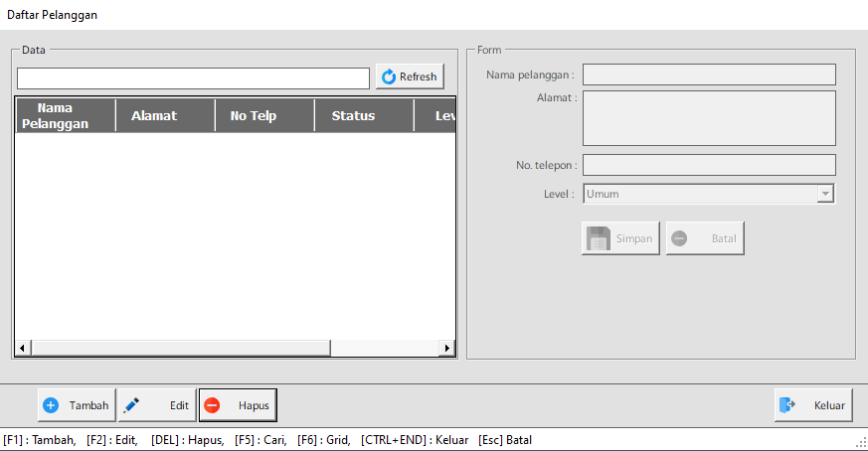868x451 pixels.
Task: Click the [F5] : Cari status bar hint
Action: pos(260,440)
